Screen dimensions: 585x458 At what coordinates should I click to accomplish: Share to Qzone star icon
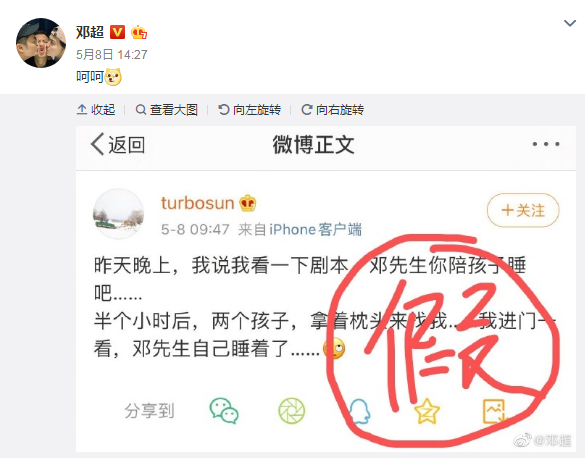(427, 411)
